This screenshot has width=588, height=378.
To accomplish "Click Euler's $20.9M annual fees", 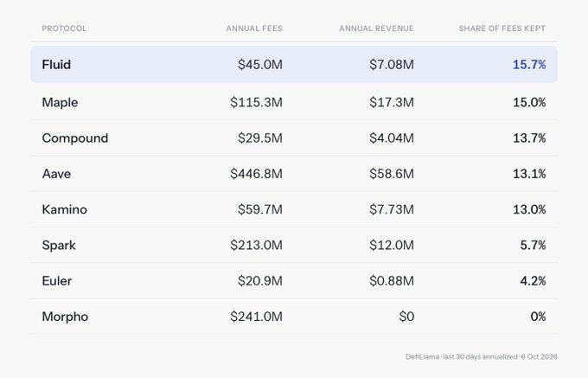I will pyautogui.click(x=260, y=281).
